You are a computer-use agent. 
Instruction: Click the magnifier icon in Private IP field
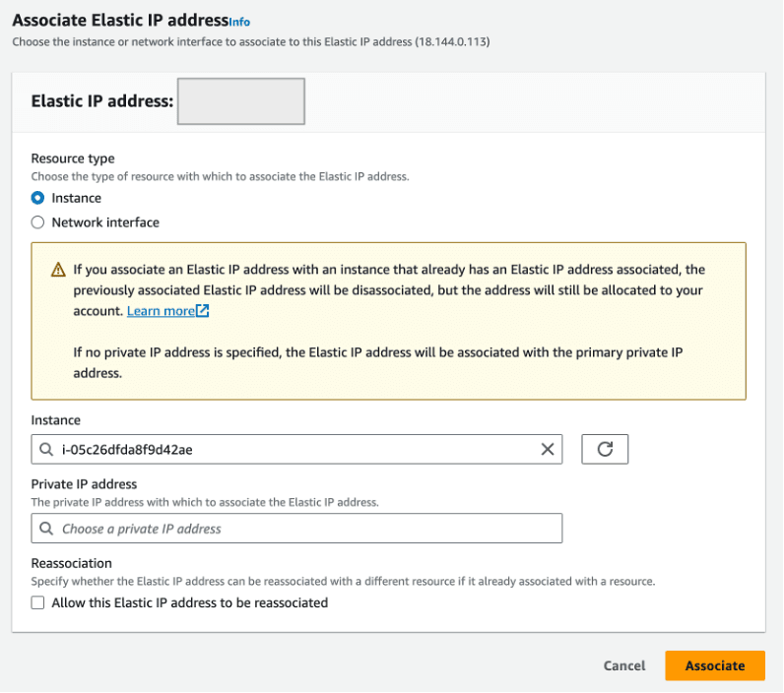(46, 529)
